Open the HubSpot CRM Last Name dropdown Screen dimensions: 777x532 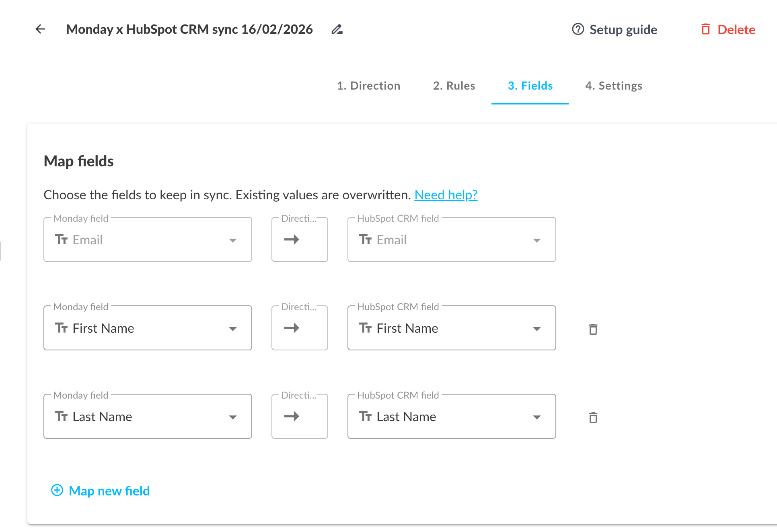pyautogui.click(x=537, y=417)
